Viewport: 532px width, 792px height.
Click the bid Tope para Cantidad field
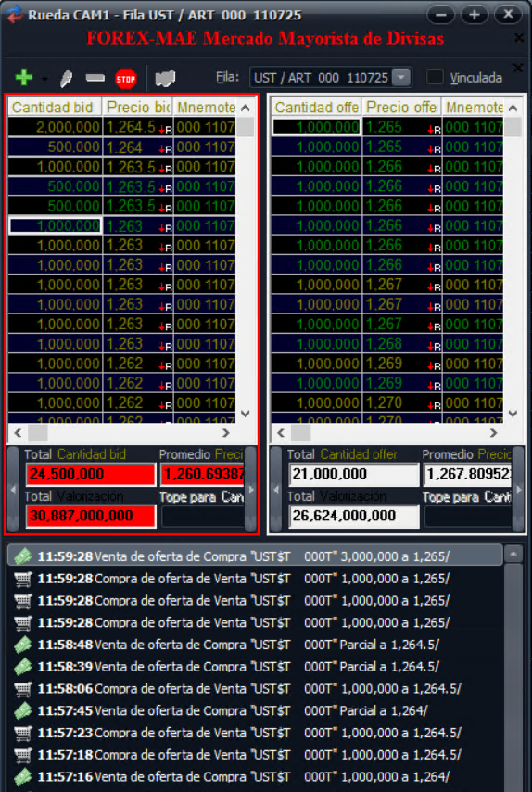tap(202, 516)
